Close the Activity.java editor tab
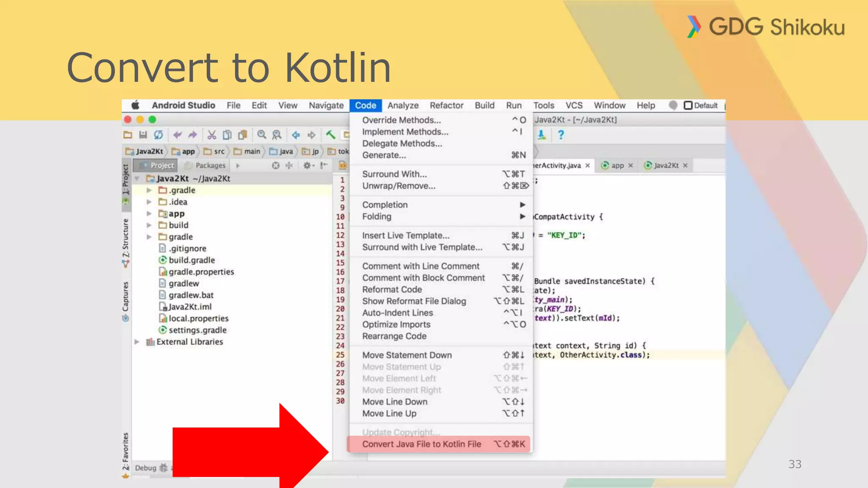This screenshot has width=868, height=488. [587, 166]
